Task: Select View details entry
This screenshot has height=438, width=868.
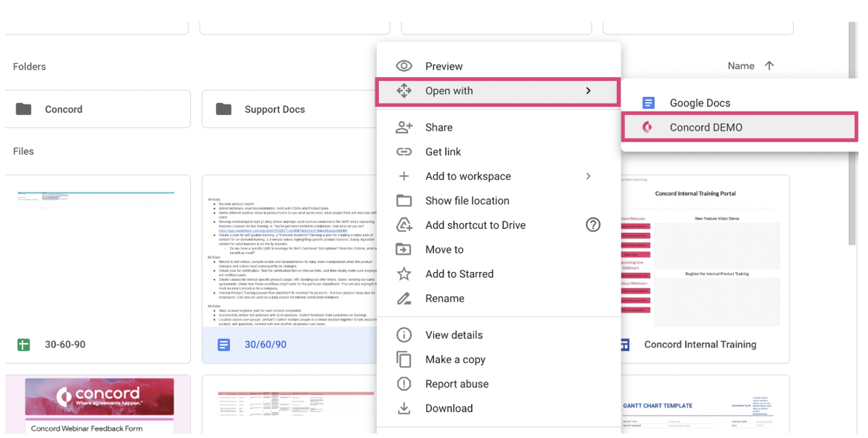Action: [499, 334]
